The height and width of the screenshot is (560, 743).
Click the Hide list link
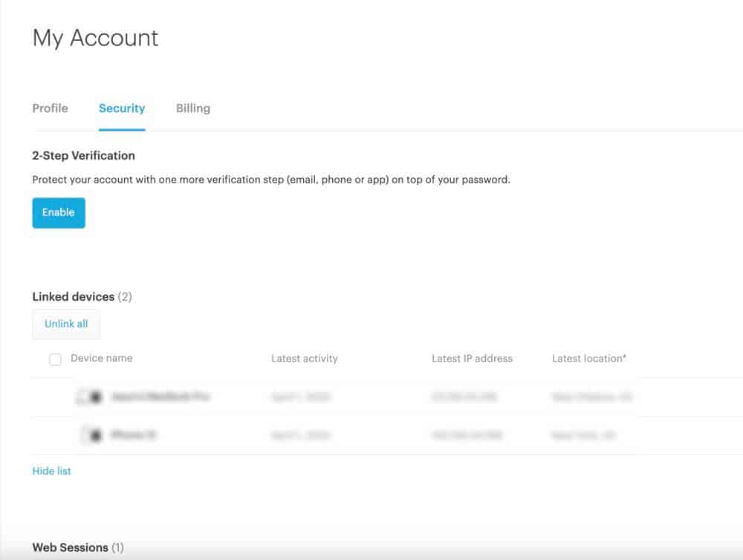[52, 471]
